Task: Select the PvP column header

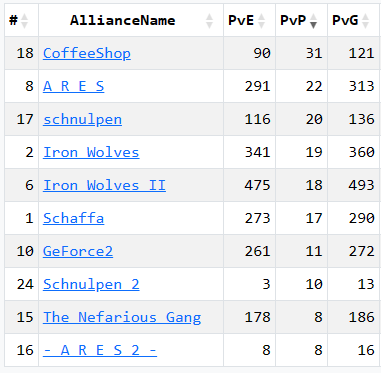Action: (x=301, y=20)
